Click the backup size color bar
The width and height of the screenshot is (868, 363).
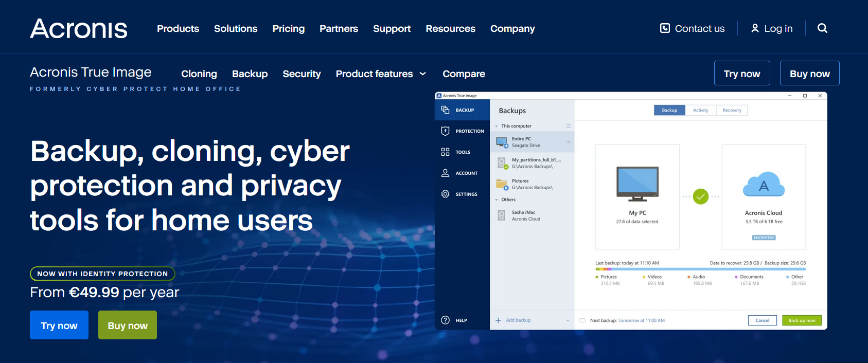tap(700, 269)
